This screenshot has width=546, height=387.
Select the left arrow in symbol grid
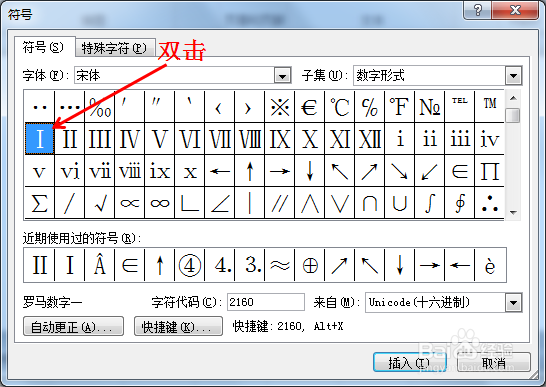click(x=220, y=171)
